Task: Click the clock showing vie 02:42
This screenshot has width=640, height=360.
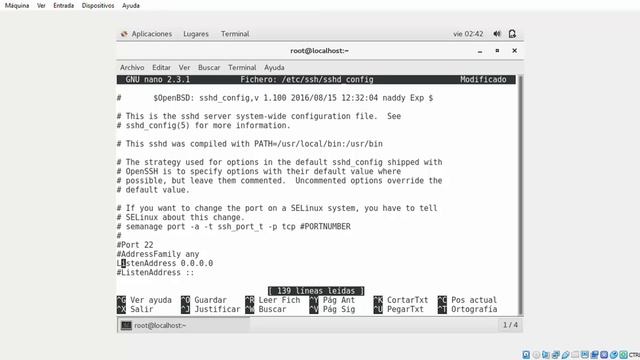Action: (468, 34)
